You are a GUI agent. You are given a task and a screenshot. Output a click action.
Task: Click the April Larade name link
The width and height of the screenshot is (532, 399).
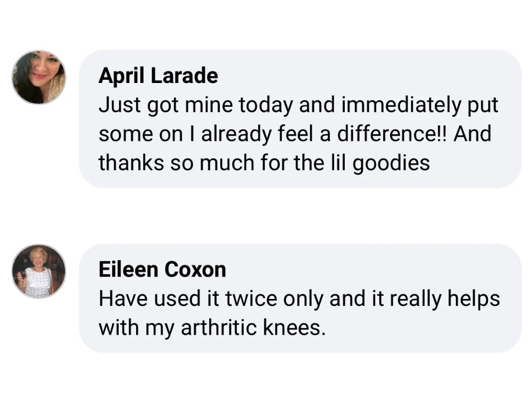click(x=158, y=76)
